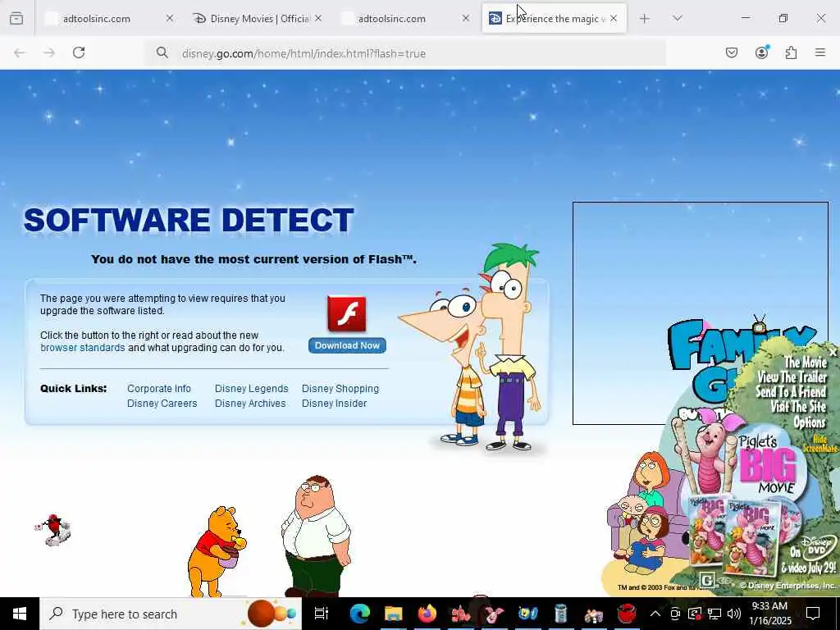Click The Movie in the Piglet ad
Image resolution: width=840 pixels, height=630 pixels.
[x=806, y=362]
